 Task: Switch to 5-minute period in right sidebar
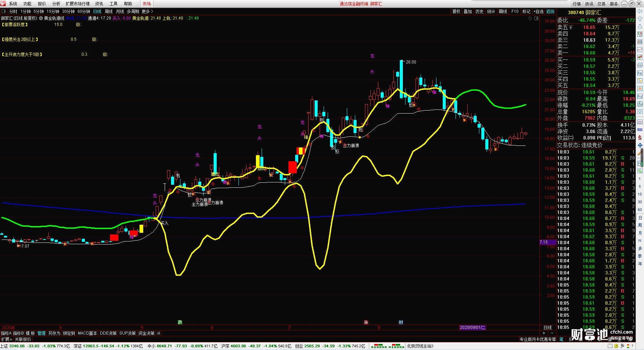tap(640, 186)
